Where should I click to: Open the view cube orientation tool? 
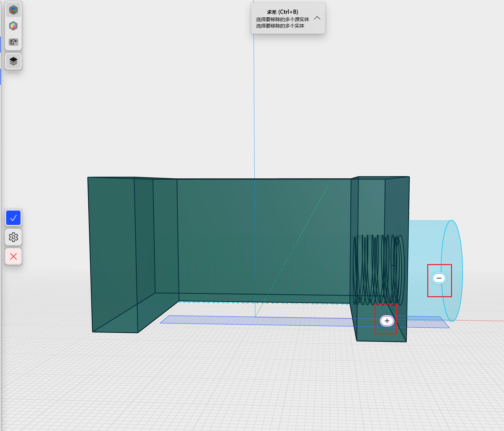pyautogui.click(x=13, y=10)
